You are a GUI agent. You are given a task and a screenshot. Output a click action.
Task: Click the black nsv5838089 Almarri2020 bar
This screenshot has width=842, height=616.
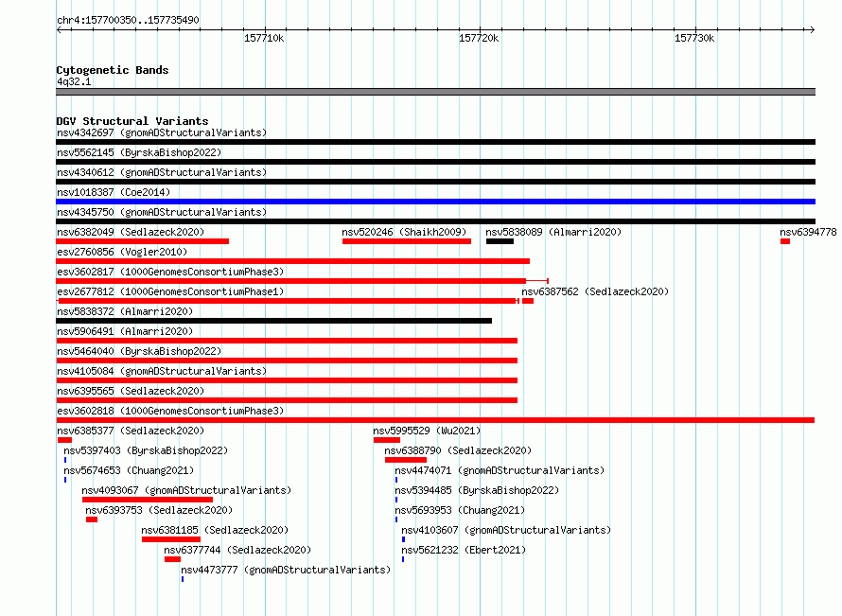[500, 241]
